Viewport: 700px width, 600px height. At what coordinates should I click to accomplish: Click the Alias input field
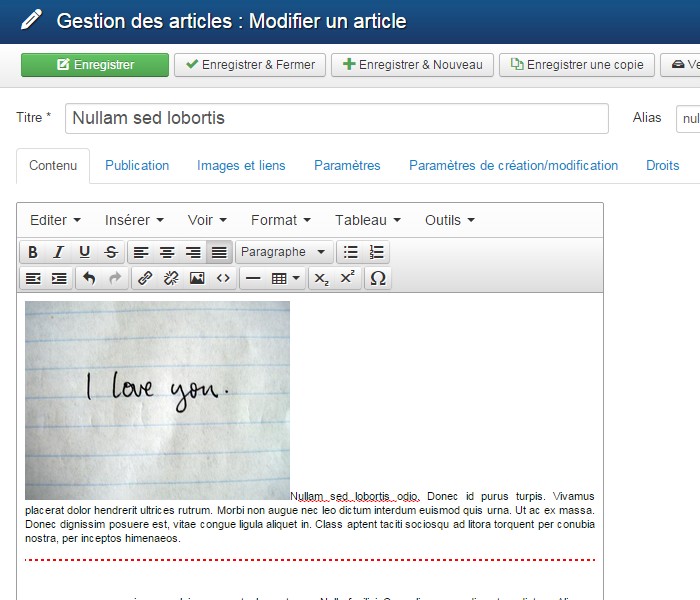[688, 118]
